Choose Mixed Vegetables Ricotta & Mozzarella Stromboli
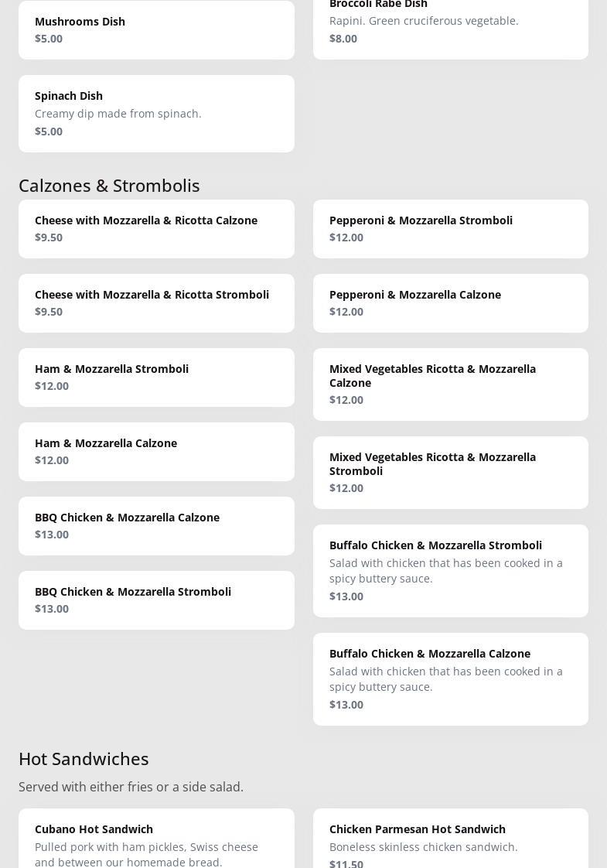Image resolution: width=607 pixels, height=868 pixels. pyautogui.click(x=450, y=472)
